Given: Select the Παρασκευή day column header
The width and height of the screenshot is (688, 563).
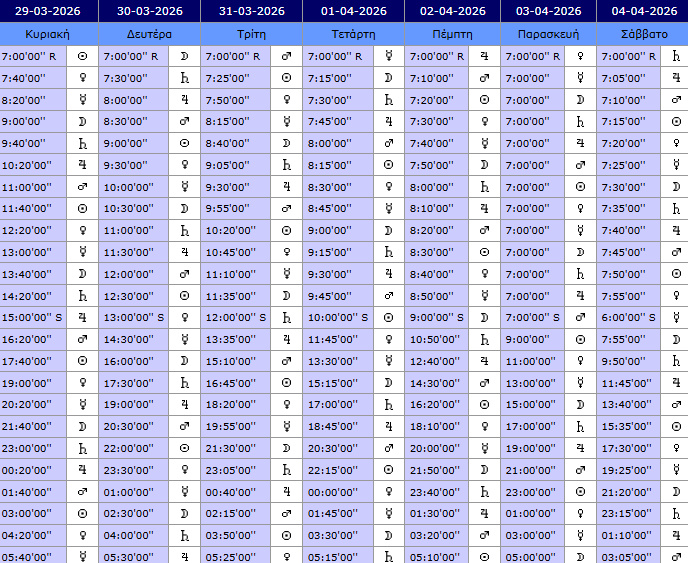Looking at the screenshot, I should (548, 34).
